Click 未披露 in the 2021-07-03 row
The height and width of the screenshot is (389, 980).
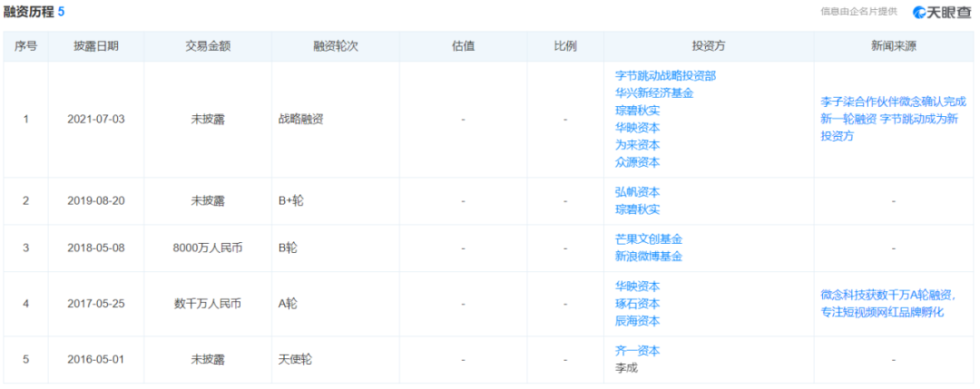(x=208, y=120)
